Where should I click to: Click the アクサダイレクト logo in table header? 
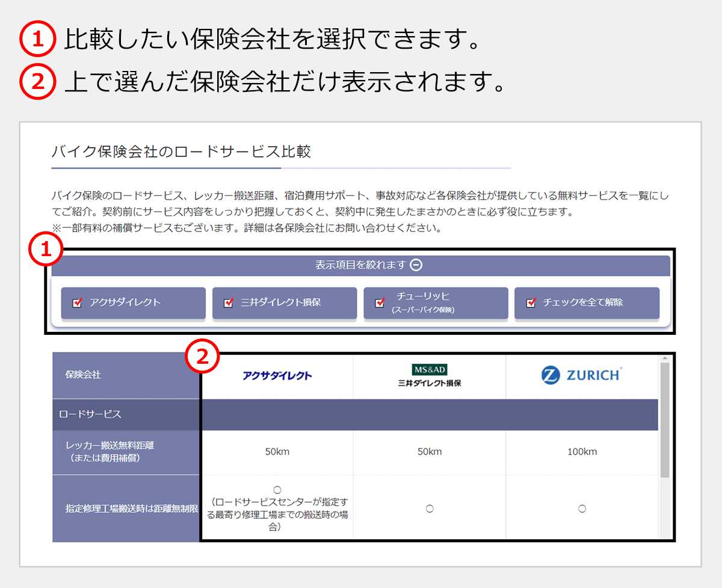pyautogui.click(x=277, y=376)
